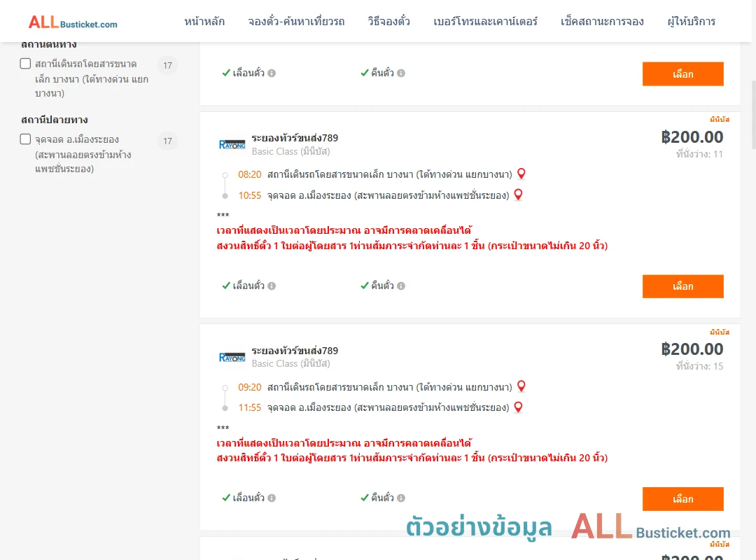Click the 10:55 arrival time
The image size is (756, 560).
tap(250, 195)
